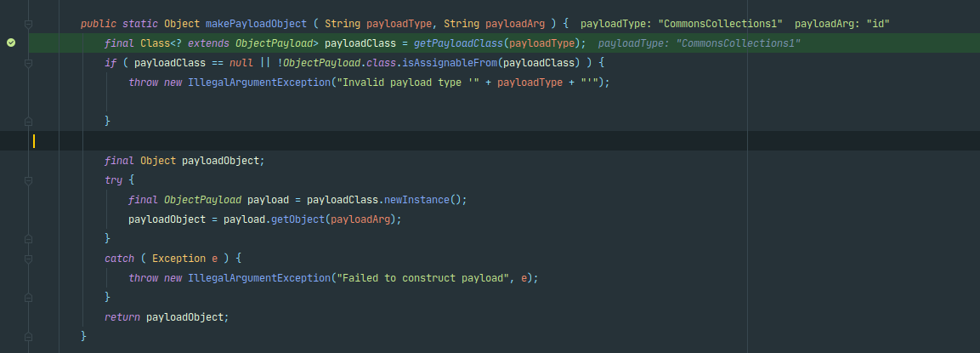Screen dimensions: 980x353
Task: Collapse the if block fold marker
Action: (28, 63)
